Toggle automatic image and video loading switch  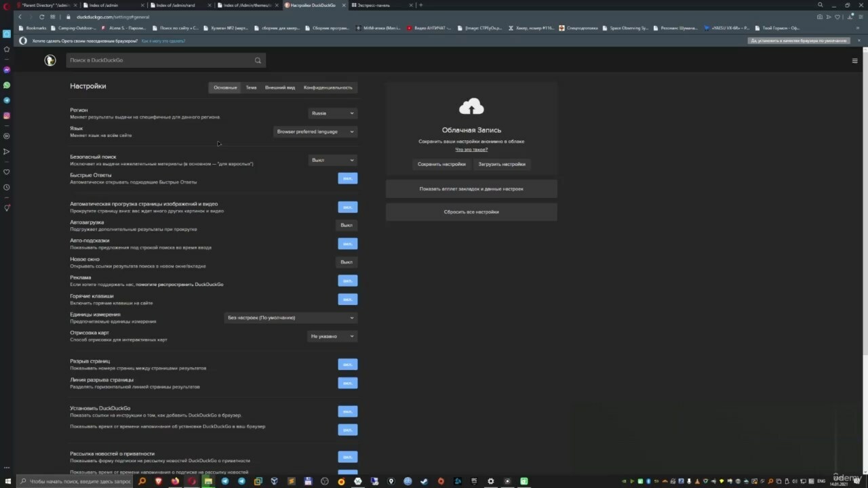pos(347,207)
